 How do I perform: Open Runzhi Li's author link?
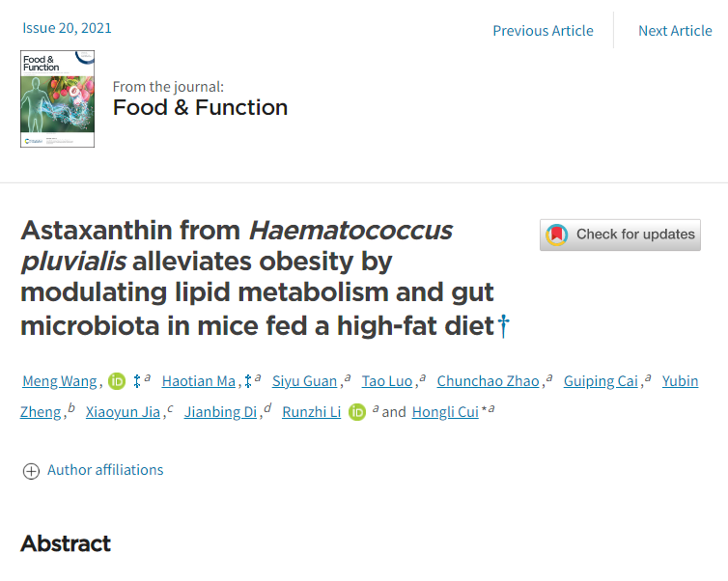coord(311,412)
